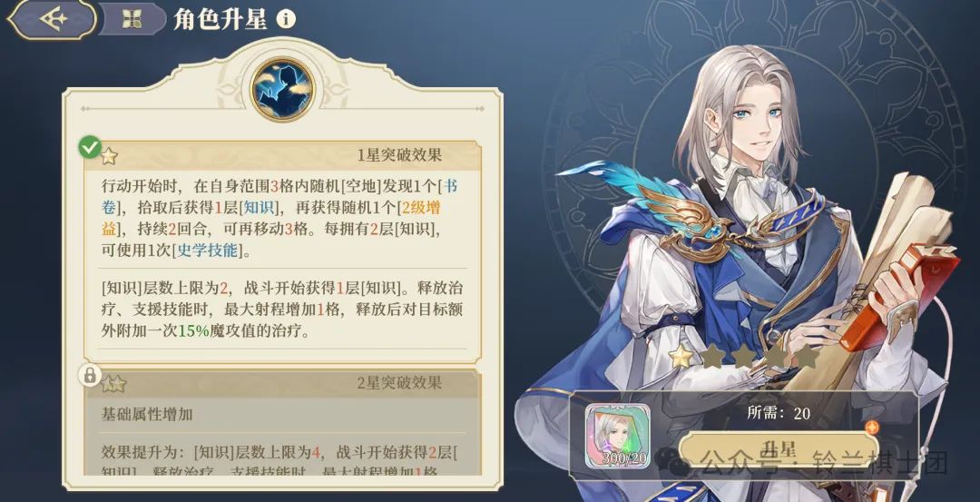
Task: Select the first gold star of character rating
Action: click(681, 357)
